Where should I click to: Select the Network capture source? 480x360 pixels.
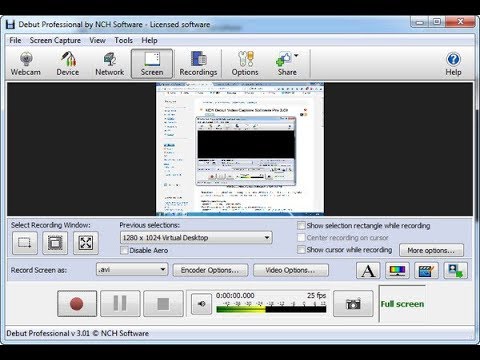[x=109, y=64]
